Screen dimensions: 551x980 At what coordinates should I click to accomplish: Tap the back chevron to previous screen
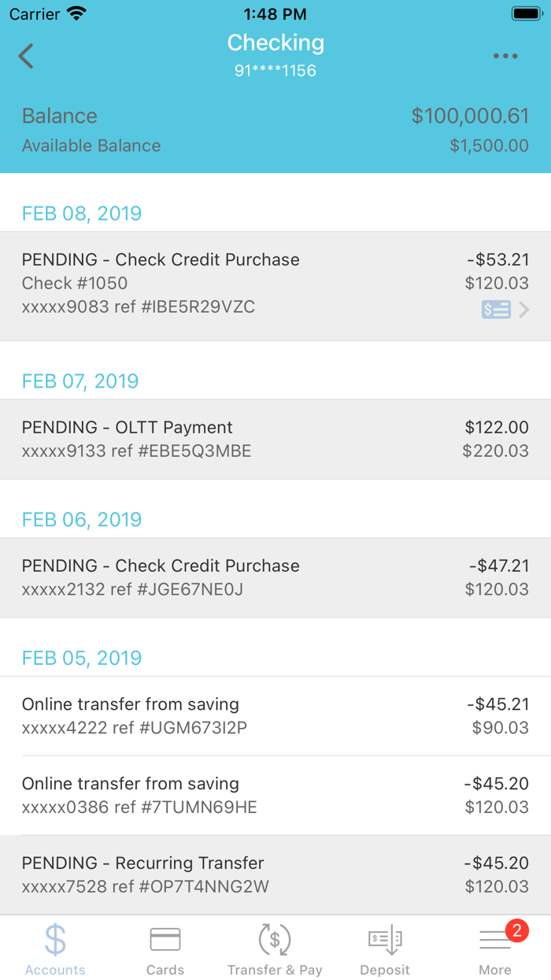25,56
